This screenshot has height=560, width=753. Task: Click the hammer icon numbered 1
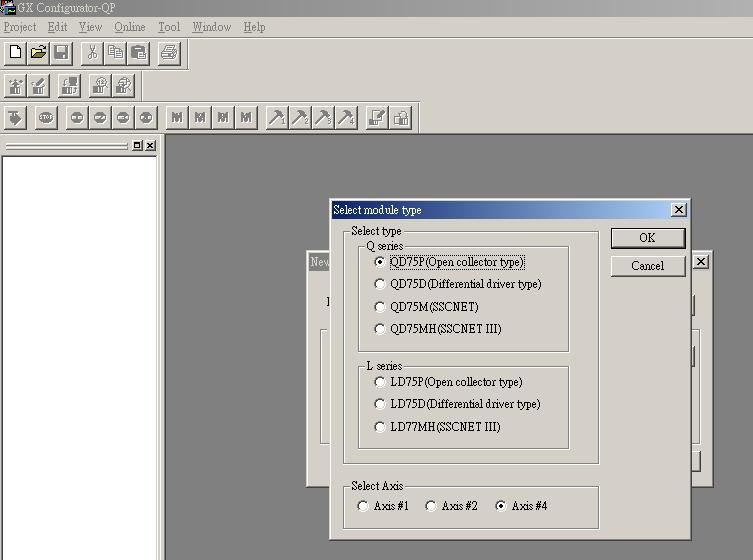click(x=277, y=118)
